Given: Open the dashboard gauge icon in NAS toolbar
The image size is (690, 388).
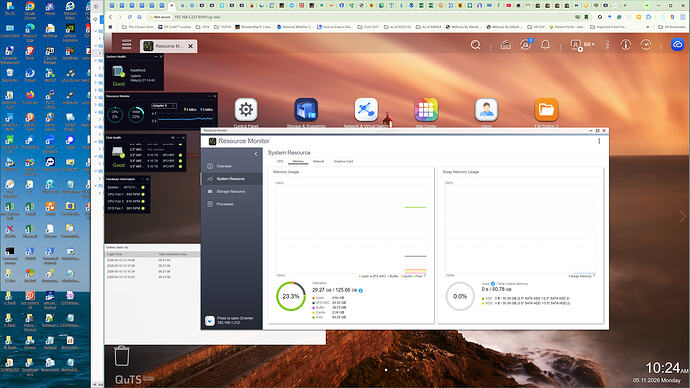Looking at the screenshot, I should 646,45.
